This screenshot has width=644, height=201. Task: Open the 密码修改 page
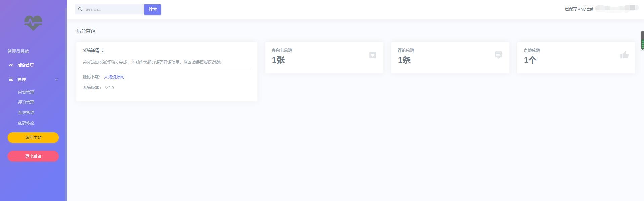tap(26, 123)
